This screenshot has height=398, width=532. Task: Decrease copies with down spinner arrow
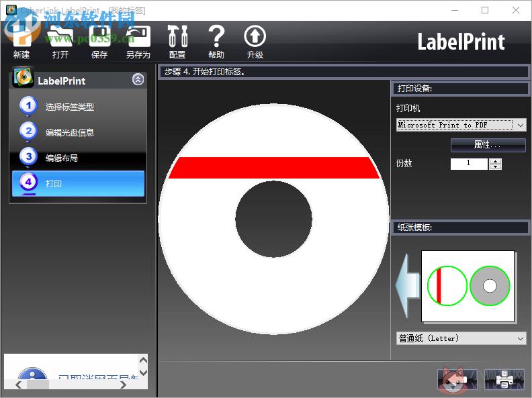click(495, 167)
